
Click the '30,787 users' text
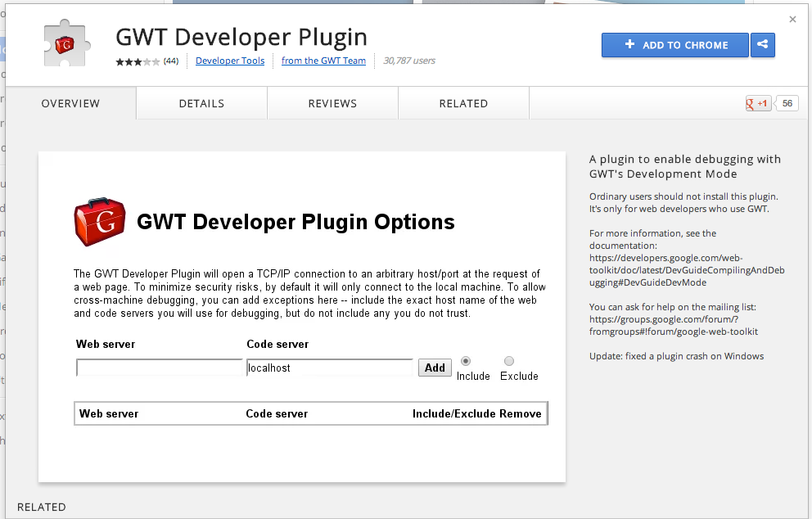(409, 61)
